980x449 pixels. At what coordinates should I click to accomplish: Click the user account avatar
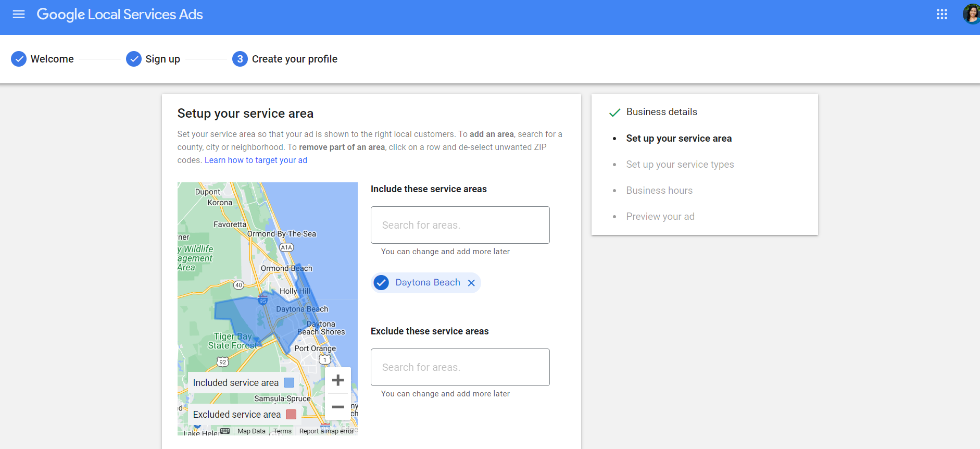[971, 15]
